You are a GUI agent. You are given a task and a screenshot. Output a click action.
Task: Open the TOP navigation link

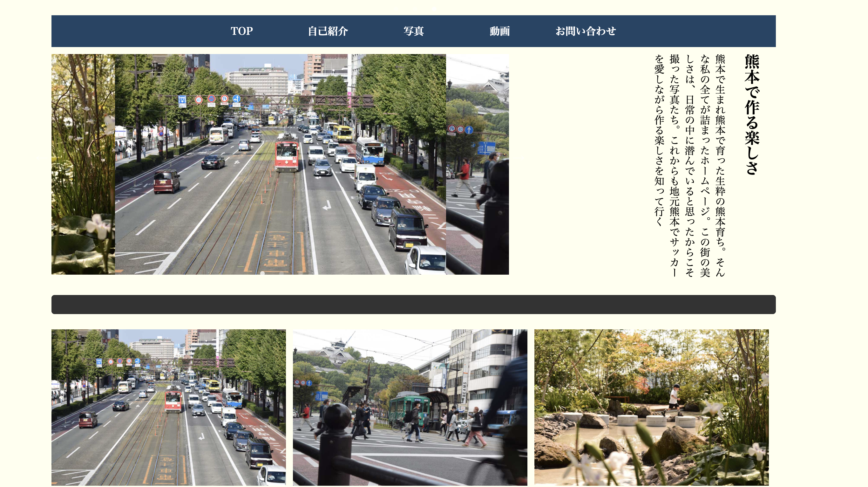241,31
